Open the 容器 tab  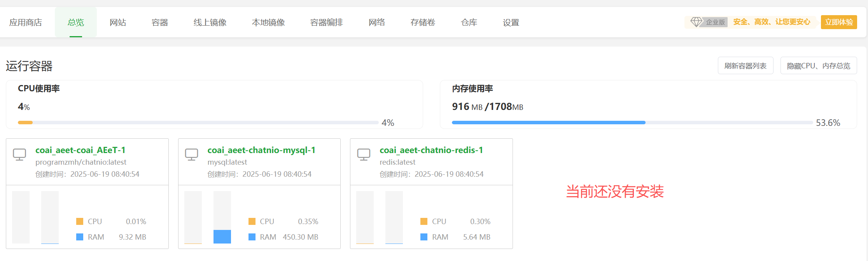point(160,23)
